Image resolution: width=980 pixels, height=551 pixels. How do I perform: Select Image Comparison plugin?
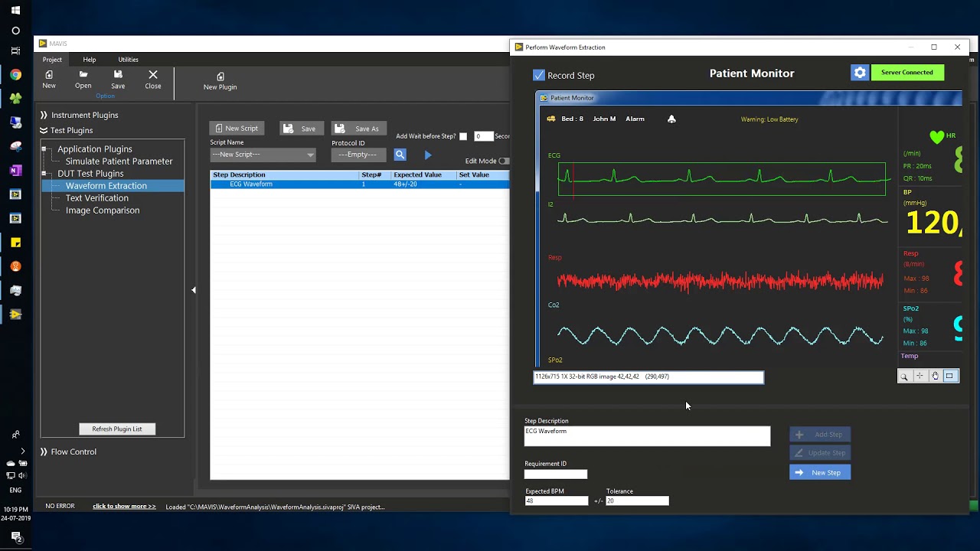tap(103, 210)
